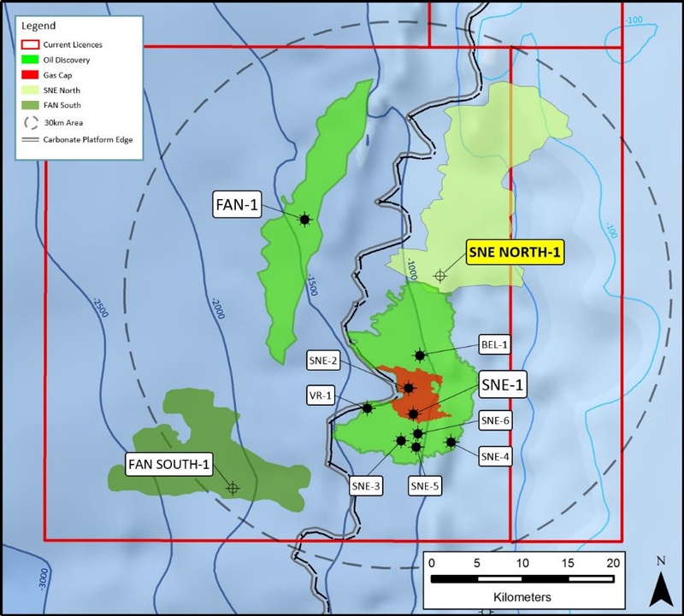Click the SNE-3 well label

pos(366,486)
